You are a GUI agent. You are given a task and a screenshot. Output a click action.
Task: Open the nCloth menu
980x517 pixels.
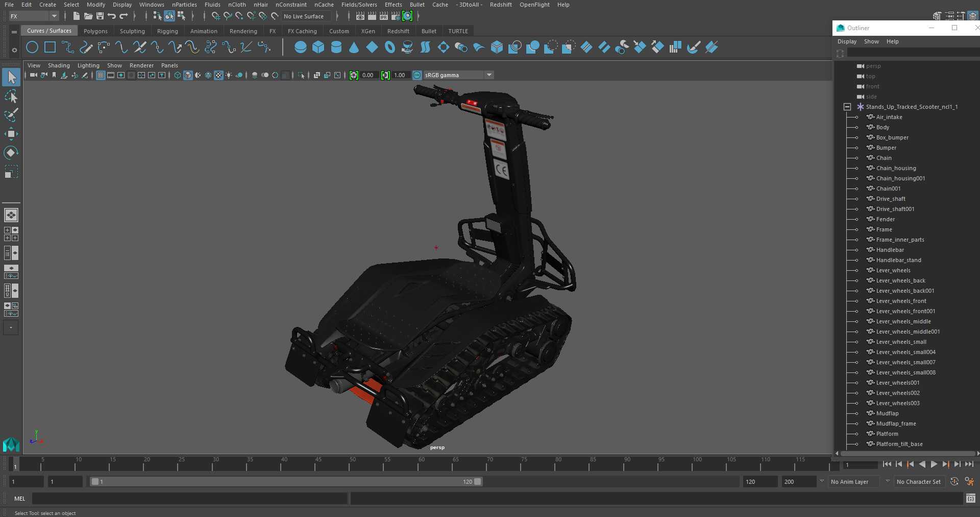click(x=237, y=5)
